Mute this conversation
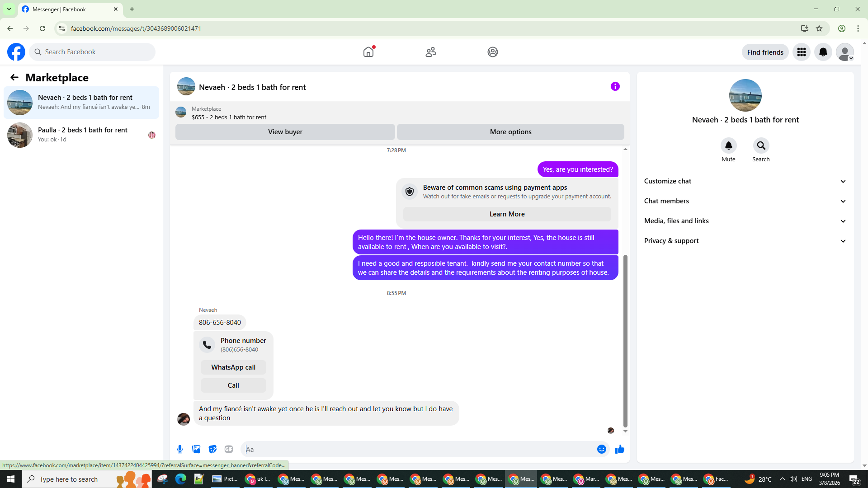Image resolution: width=868 pixels, height=488 pixels. (728, 146)
